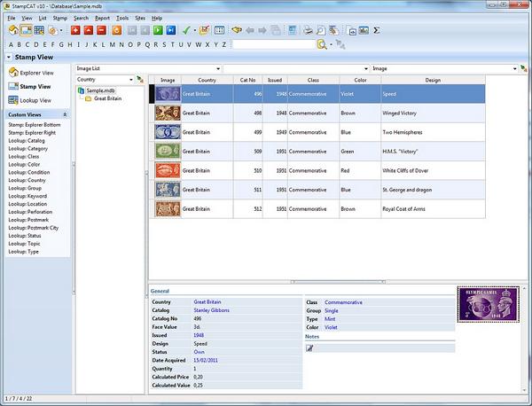Click the printer icon in the toolbar
This screenshot has height=406, width=532.
pos(308,30)
